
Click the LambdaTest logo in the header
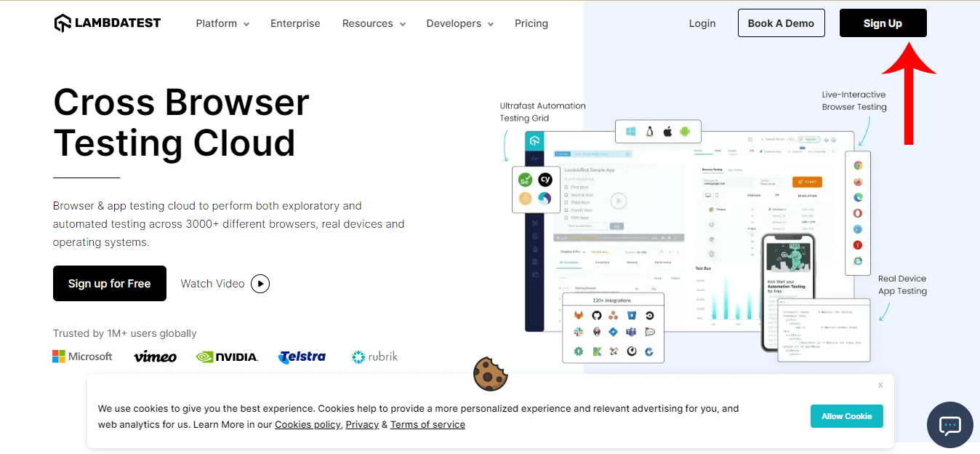click(108, 23)
